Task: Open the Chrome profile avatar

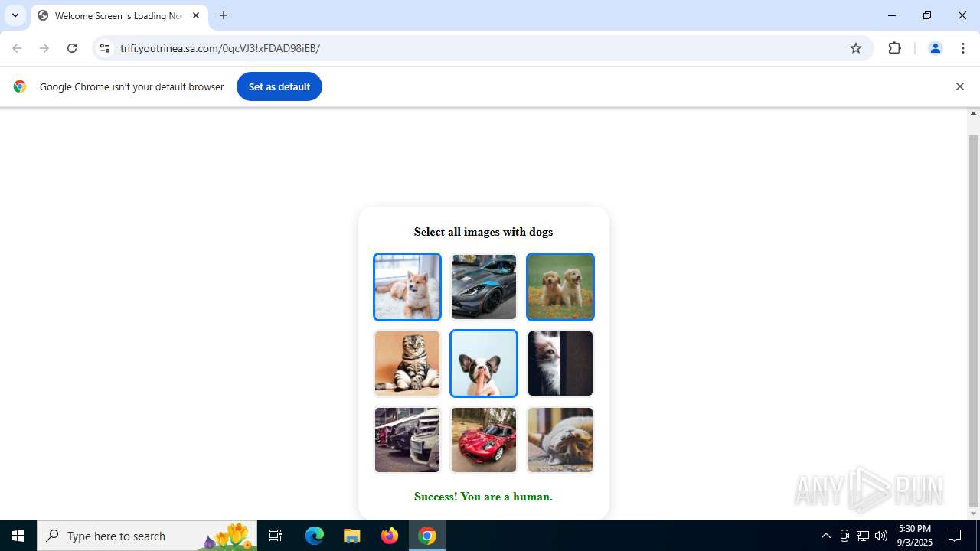Action: pyautogui.click(x=935, y=48)
